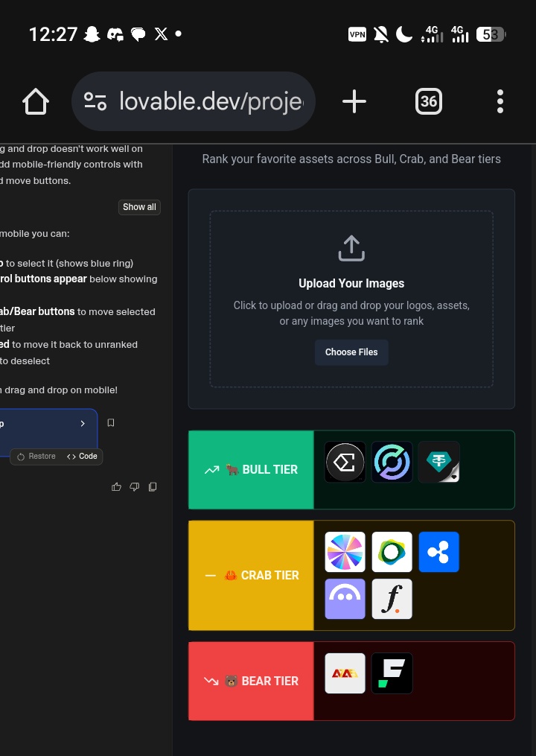
Task: Click the thumbs down icon
Action: tap(135, 487)
